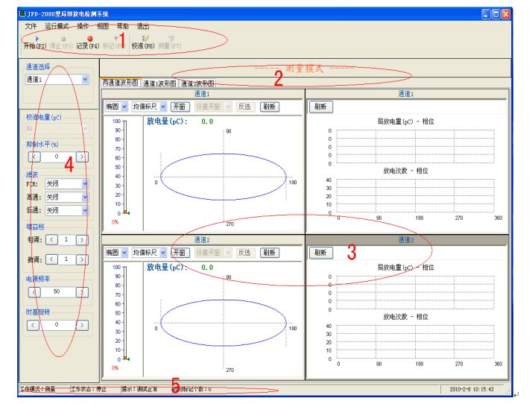Click the 电源频率 value field showing 50
Image resolution: width=532 pixels, height=404 pixels.
point(58,292)
